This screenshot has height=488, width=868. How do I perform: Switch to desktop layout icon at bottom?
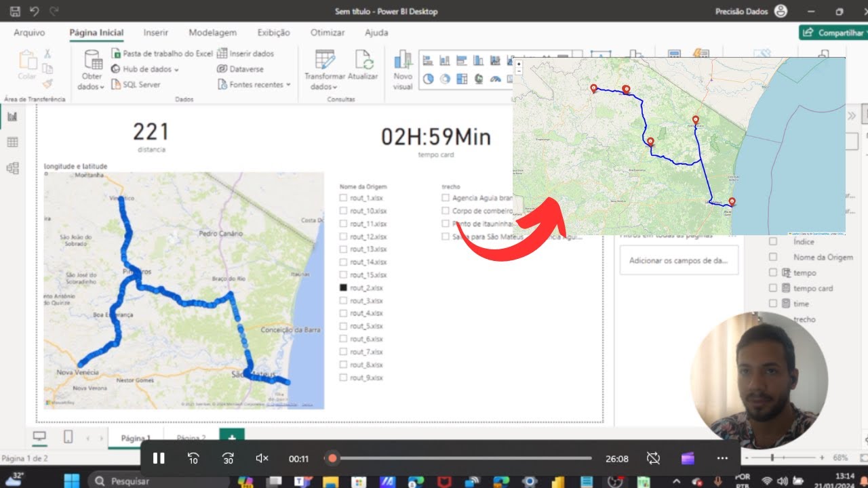click(39, 437)
